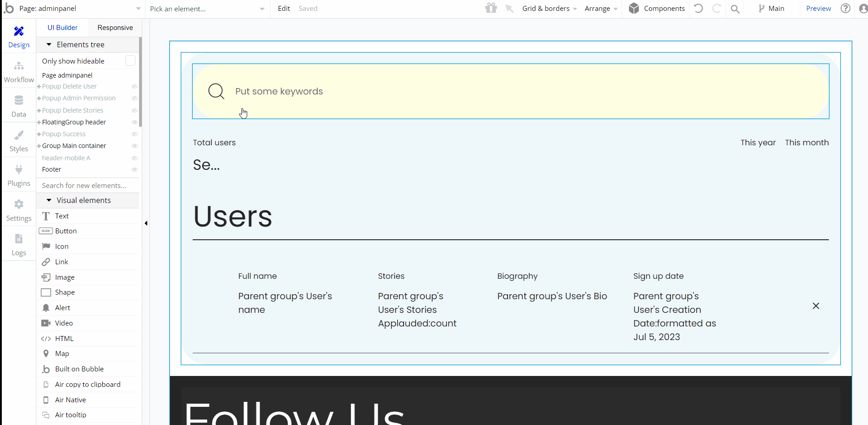The image size is (868, 425).
Task: Click This month filter text
Action: point(807,143)
